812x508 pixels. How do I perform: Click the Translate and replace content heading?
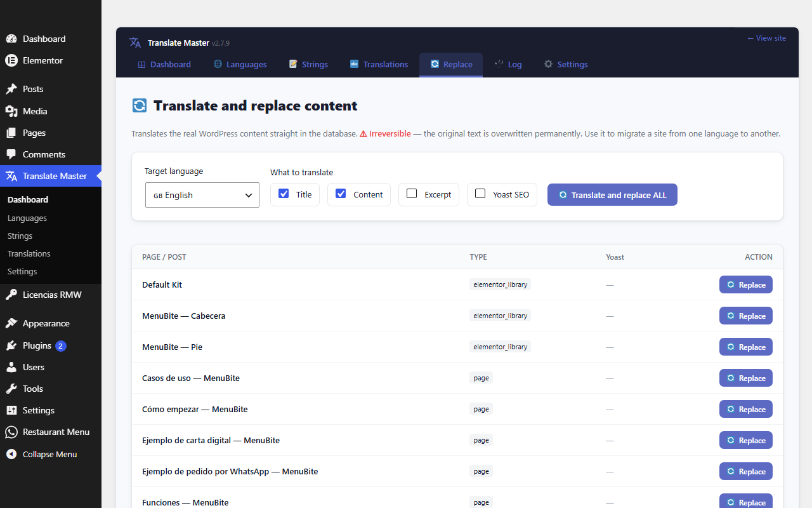click(x=256, y=105)
